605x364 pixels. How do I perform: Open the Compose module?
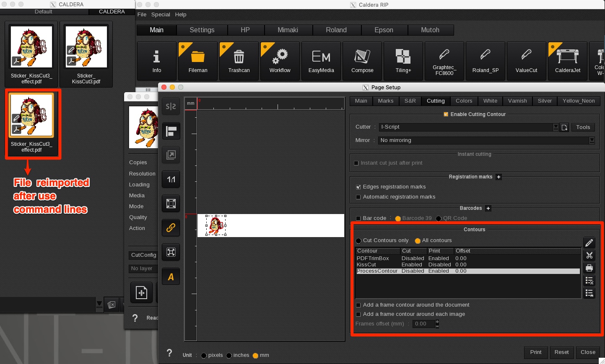point(362,61)
